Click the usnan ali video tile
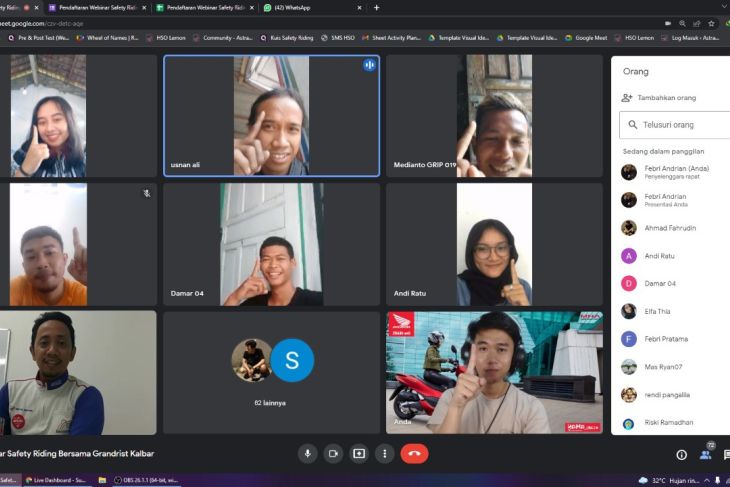This screenshot has width=730, height=487. [x=271, y=116]
